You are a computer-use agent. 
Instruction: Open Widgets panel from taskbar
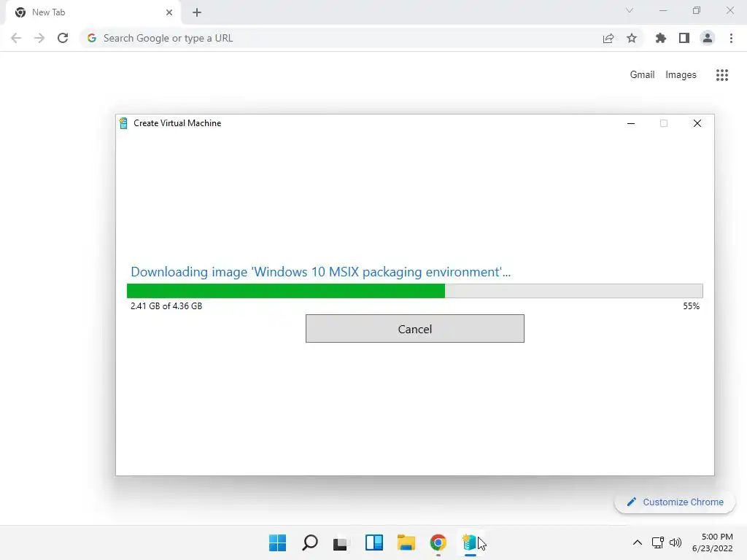pos(374,542)
